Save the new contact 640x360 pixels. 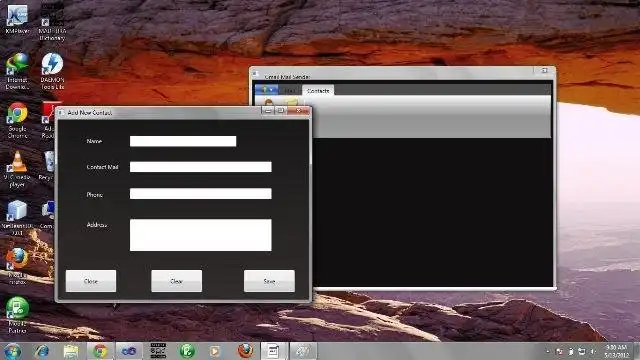pyautogui.click(x=269, y=281)
